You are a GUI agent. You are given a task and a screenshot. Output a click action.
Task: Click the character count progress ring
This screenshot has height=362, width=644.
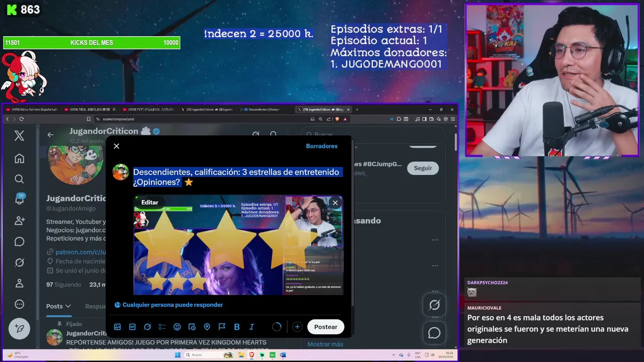point(277,327)
